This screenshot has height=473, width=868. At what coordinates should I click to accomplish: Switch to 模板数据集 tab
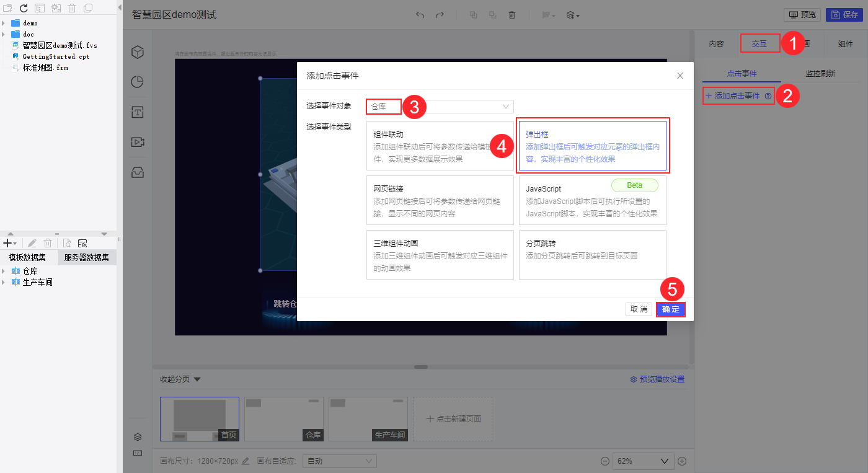pyautogui.click(x=27, y=257)
